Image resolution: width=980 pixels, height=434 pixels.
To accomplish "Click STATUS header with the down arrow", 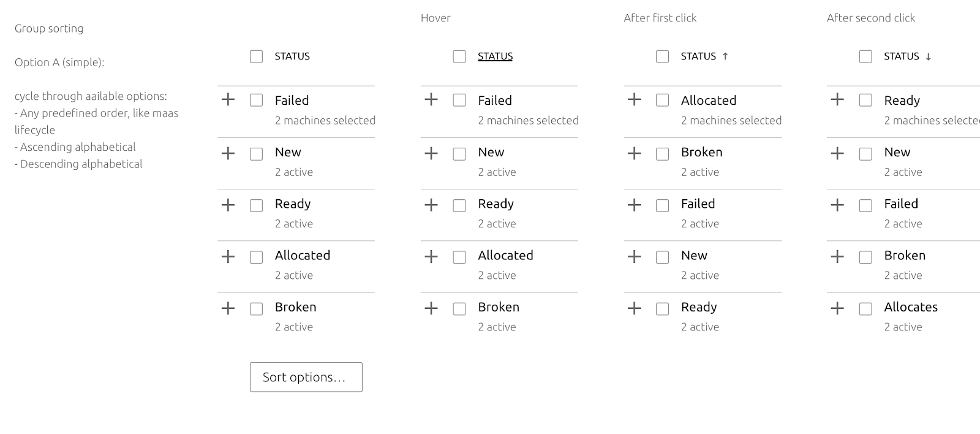I will coord(902,56).
